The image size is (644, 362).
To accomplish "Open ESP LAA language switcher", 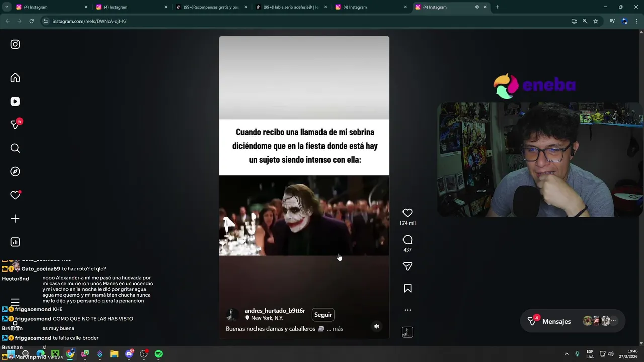I will (590, 354).
